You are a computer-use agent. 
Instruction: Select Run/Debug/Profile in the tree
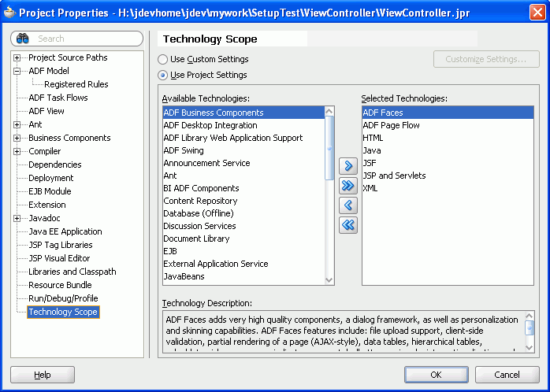[63, 298]
